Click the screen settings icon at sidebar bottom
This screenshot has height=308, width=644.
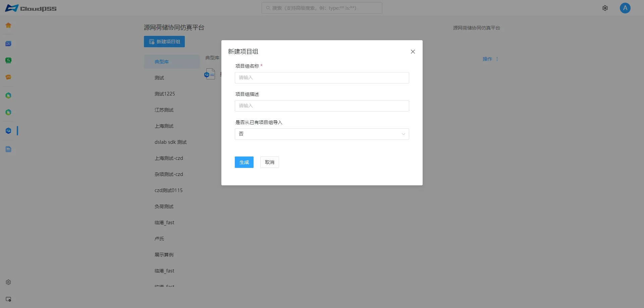click(x=8, y=299)
